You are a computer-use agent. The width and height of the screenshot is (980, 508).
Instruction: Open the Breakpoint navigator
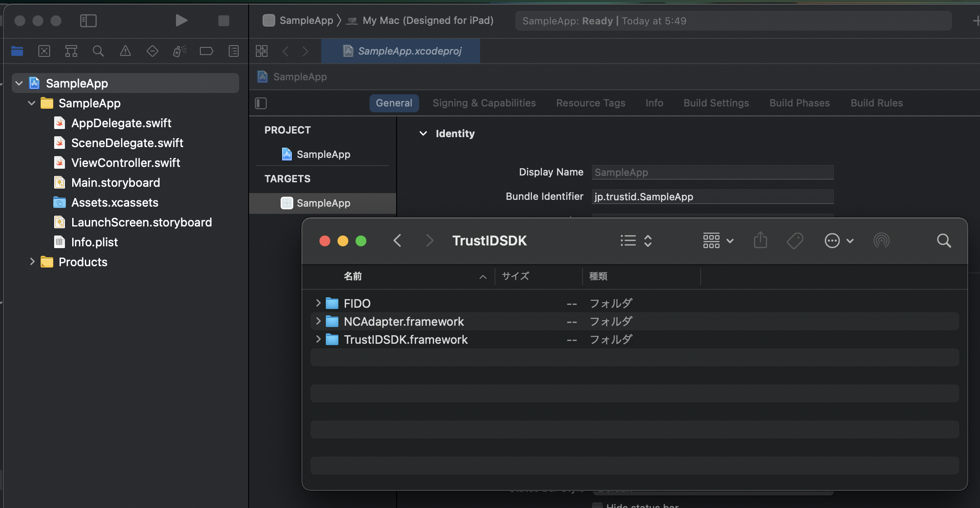207,51
